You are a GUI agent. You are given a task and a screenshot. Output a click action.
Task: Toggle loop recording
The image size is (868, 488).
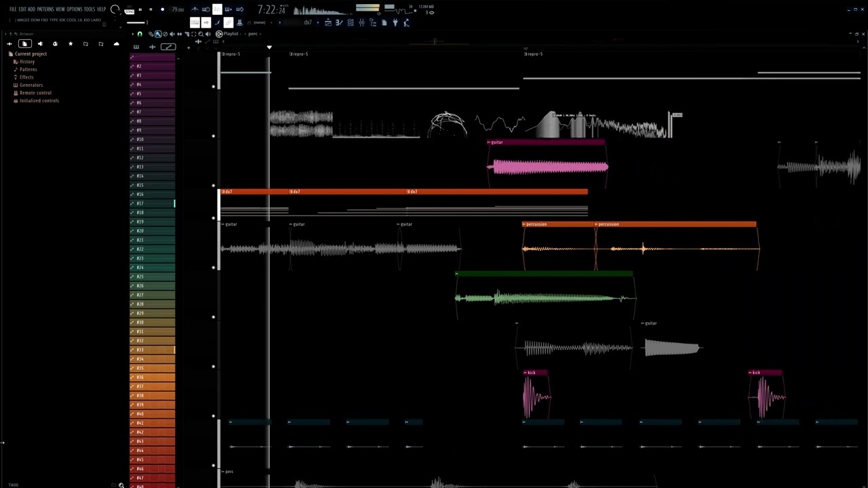(x=240, y=9)
